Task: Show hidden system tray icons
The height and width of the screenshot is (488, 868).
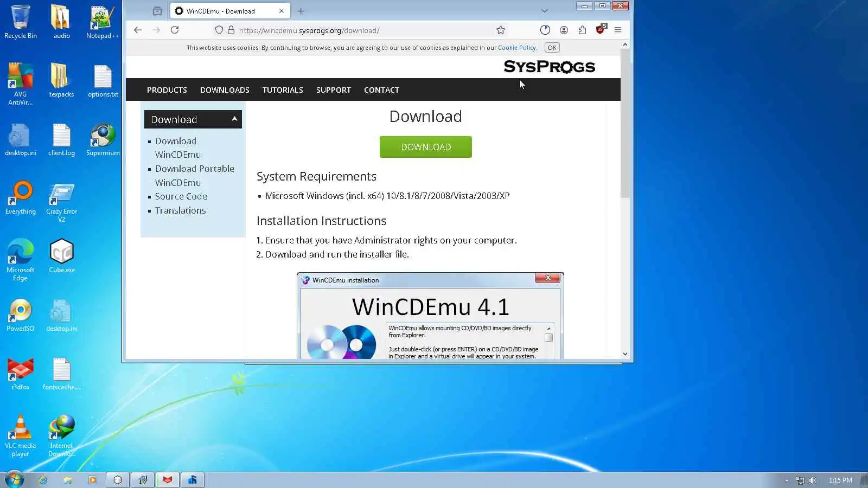Action: [787, 480]
